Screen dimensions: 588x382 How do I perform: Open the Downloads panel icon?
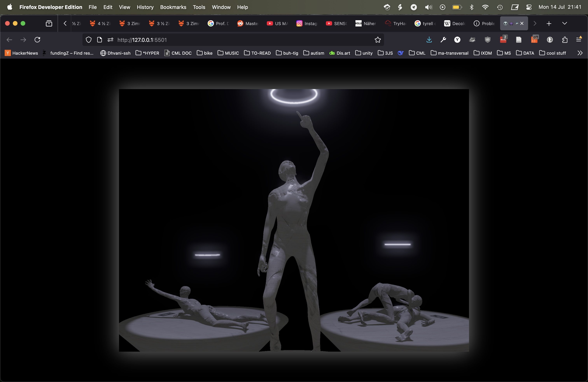pyautogui.click(x=429, y=39)
